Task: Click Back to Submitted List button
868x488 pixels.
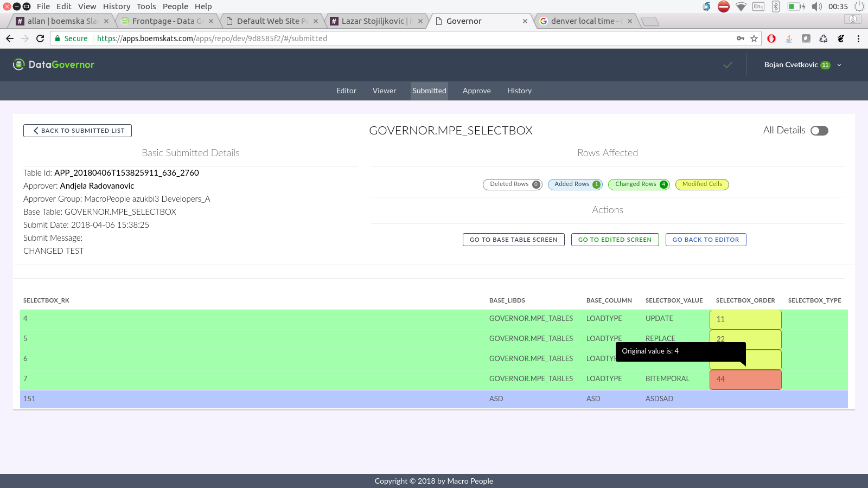Action: point(78,131)
